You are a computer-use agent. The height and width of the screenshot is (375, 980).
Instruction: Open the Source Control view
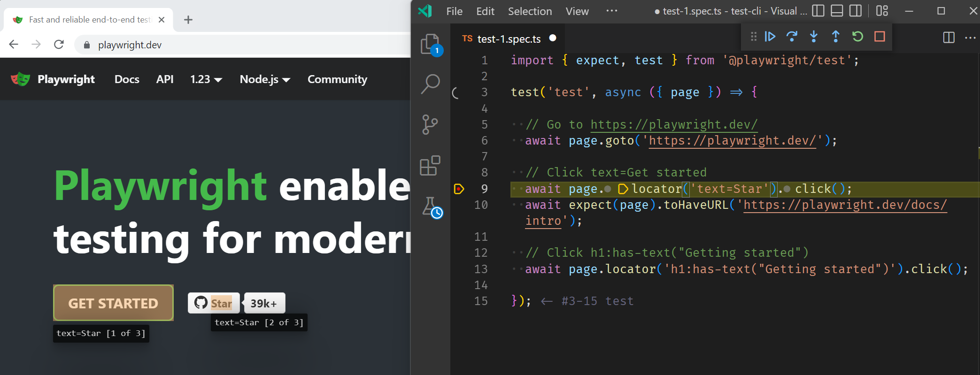point(430,124)
